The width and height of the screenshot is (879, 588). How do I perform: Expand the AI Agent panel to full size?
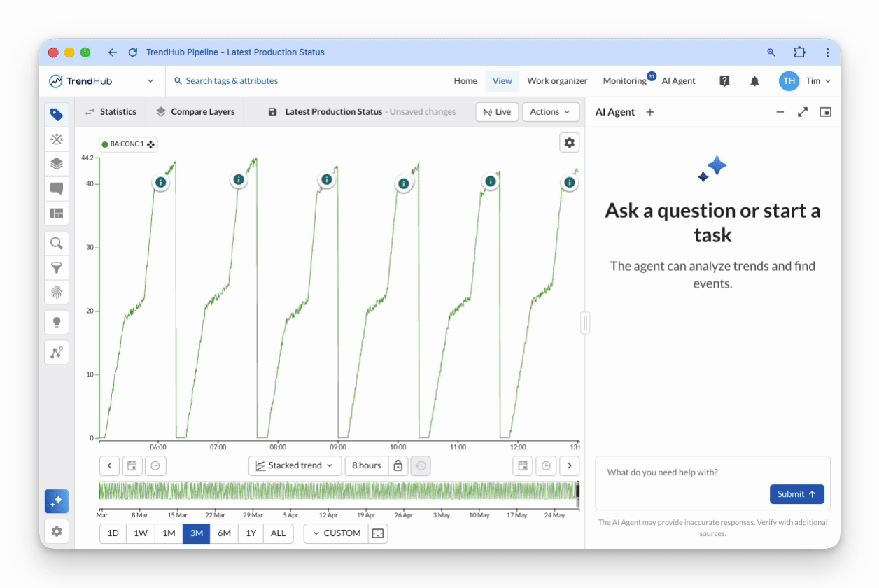click(x=803, y=112)
